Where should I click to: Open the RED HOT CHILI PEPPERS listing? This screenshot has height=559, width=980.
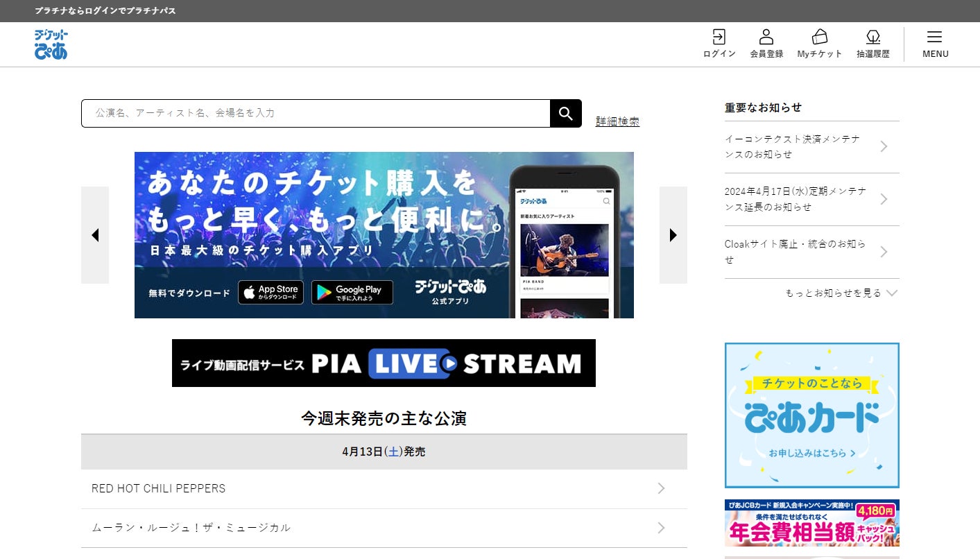click(x=384, y=489)
